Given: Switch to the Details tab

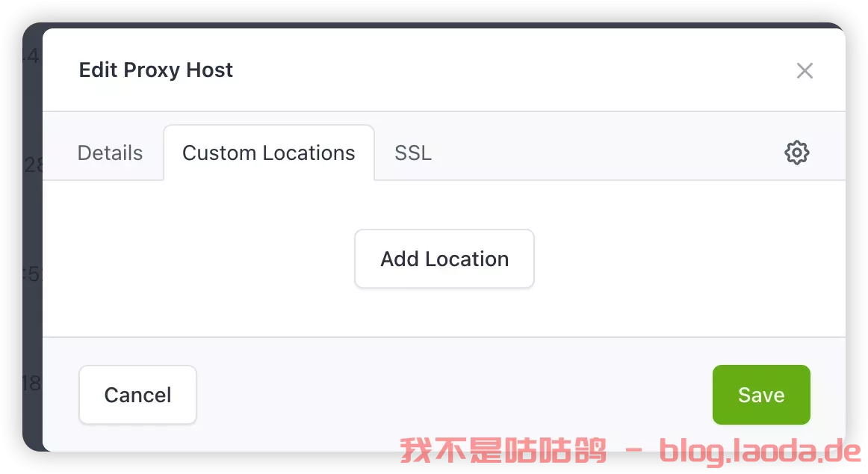Looking at the screenshot, I should click(x=110, y=153).
